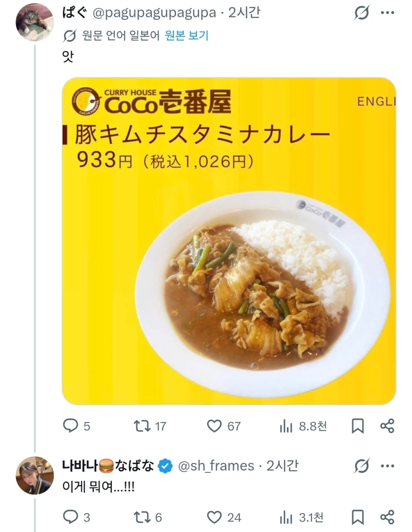Image resolution: width=412 pixels, height=532 pixels.
Task: Share the curry image tweet
Action: click(x=387, y=426)
